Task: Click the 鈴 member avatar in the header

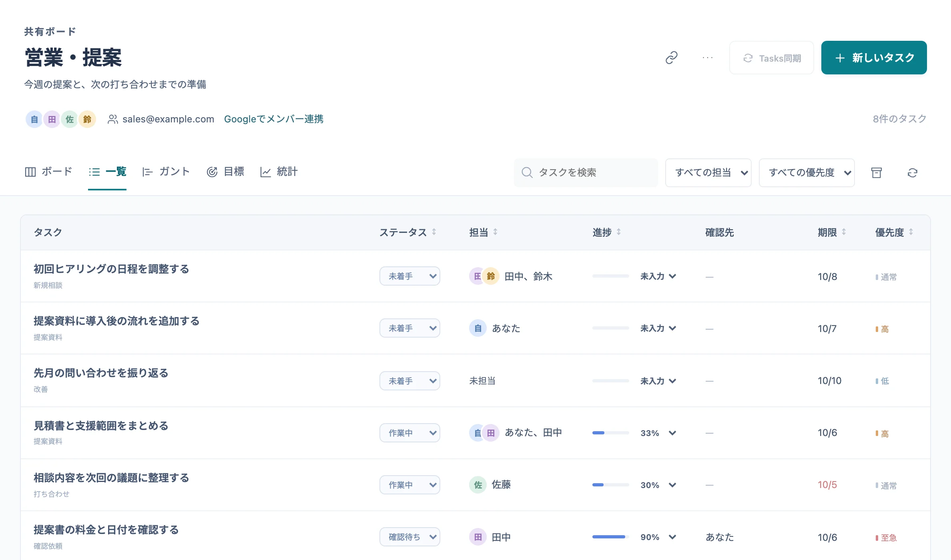Action: click(x=87, y=119)
